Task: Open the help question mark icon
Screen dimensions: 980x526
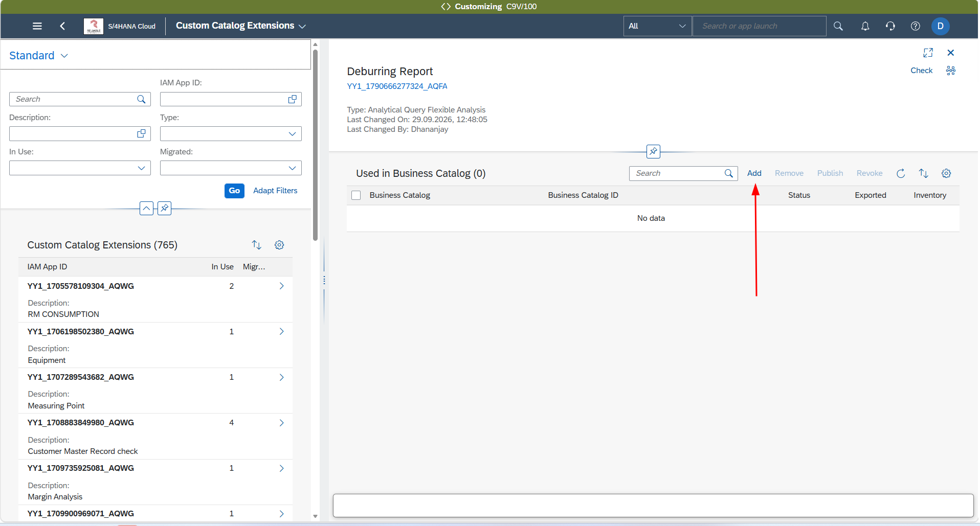Action: (x=916, y=26)
